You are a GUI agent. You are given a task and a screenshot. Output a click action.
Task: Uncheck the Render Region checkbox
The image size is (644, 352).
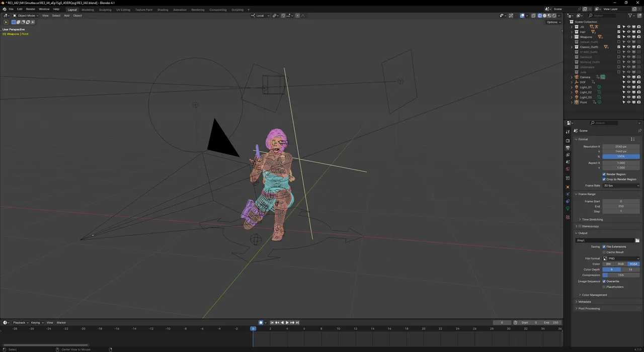coord(604,174)
